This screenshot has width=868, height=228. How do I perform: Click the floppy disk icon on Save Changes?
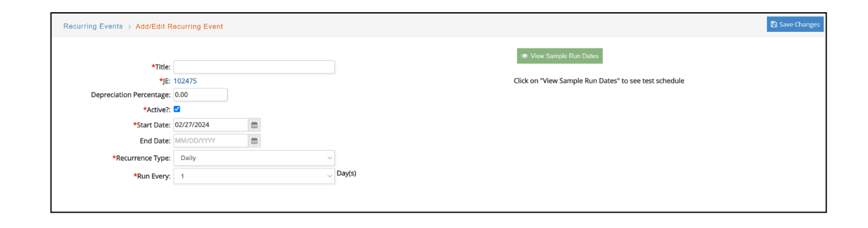[774, 25]
